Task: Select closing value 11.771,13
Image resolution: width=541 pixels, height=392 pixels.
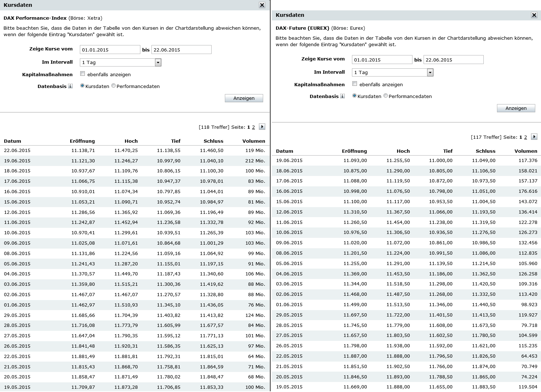Action: coord(212,336)
